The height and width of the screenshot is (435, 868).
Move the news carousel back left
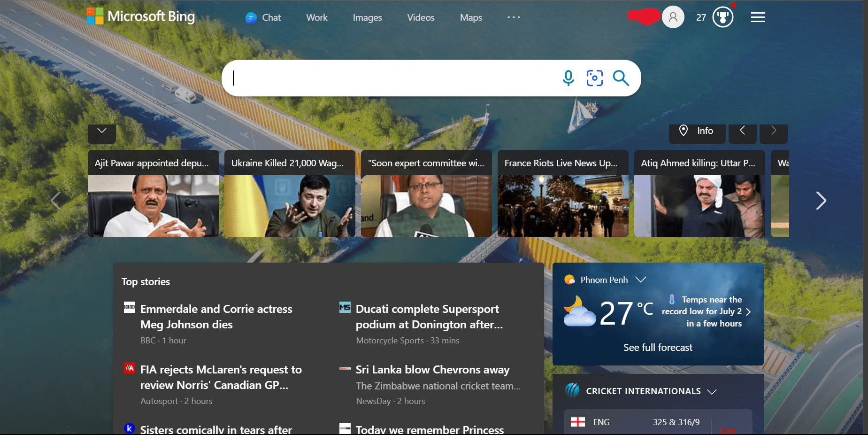pos(55,201)
